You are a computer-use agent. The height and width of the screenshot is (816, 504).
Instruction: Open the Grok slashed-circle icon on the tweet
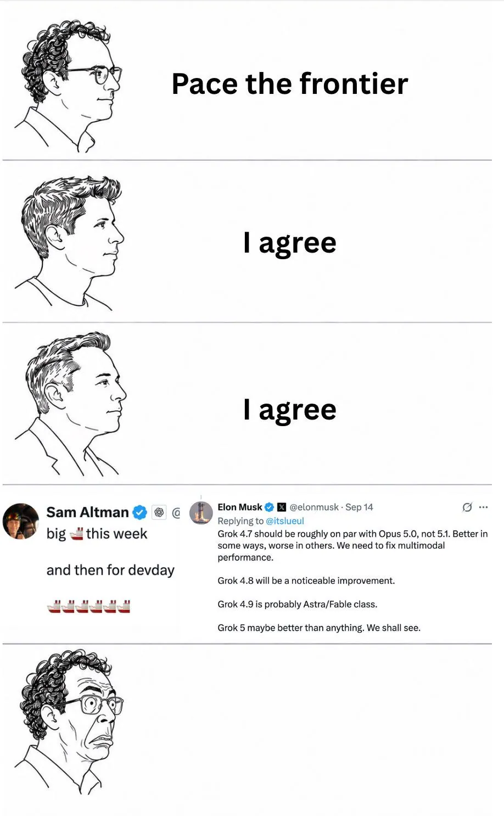click(467, 507)
